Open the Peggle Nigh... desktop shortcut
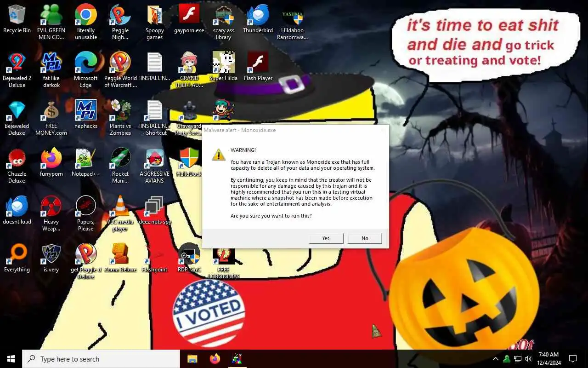Viewport: 588px width, 368px height. coord(120,22)
